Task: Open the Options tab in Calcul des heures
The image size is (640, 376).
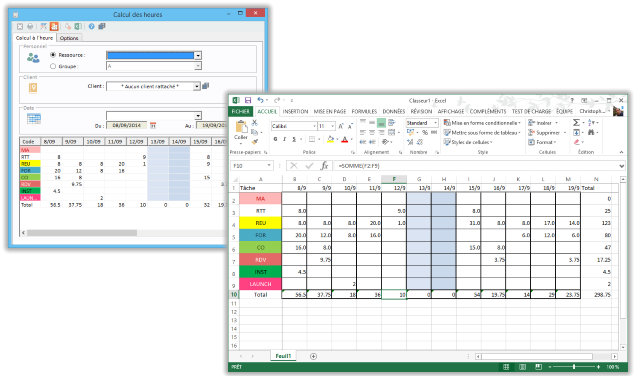Action: tap(69, 38)
